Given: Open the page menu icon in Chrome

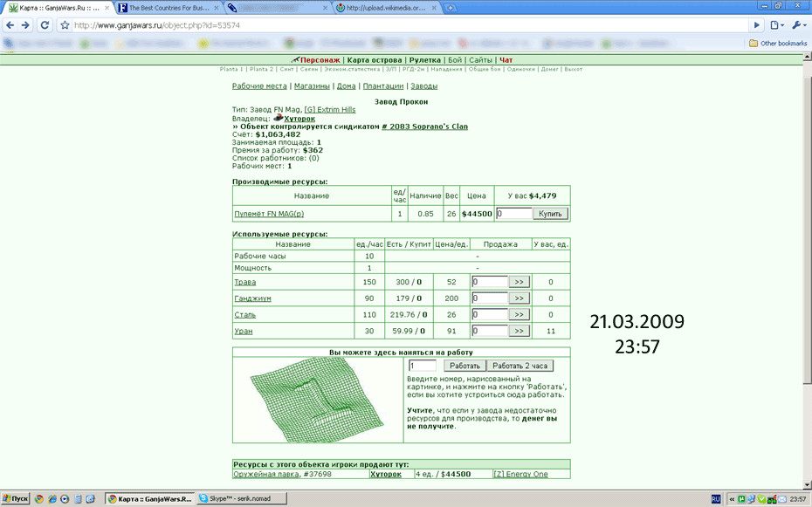Looking at the screenshot, I should (x=777, y=24).
